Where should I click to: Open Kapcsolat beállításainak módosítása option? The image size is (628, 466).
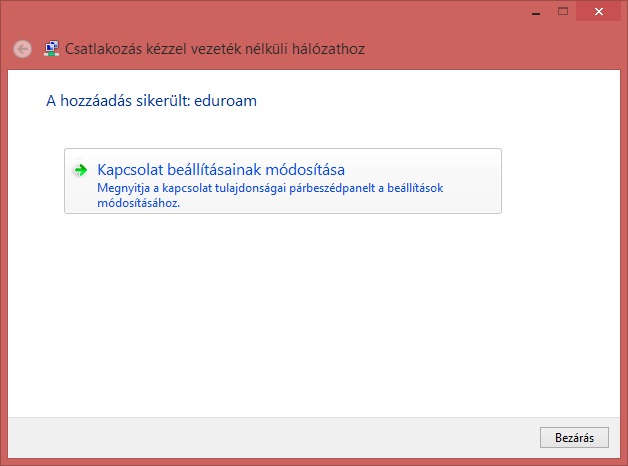coord(283,181)
